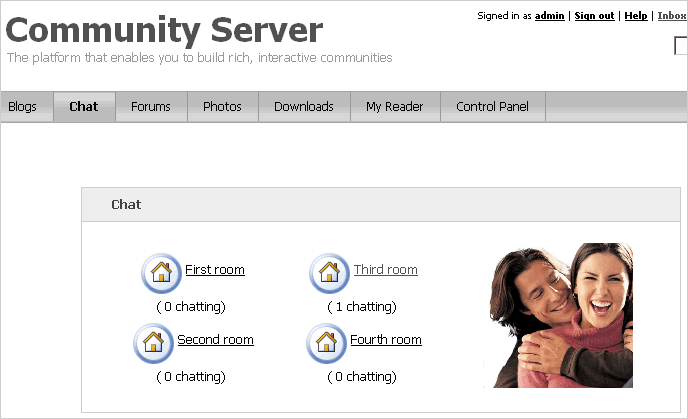Click the admin username link
Screen dimensions: 688x419
[x=549, y=16]
